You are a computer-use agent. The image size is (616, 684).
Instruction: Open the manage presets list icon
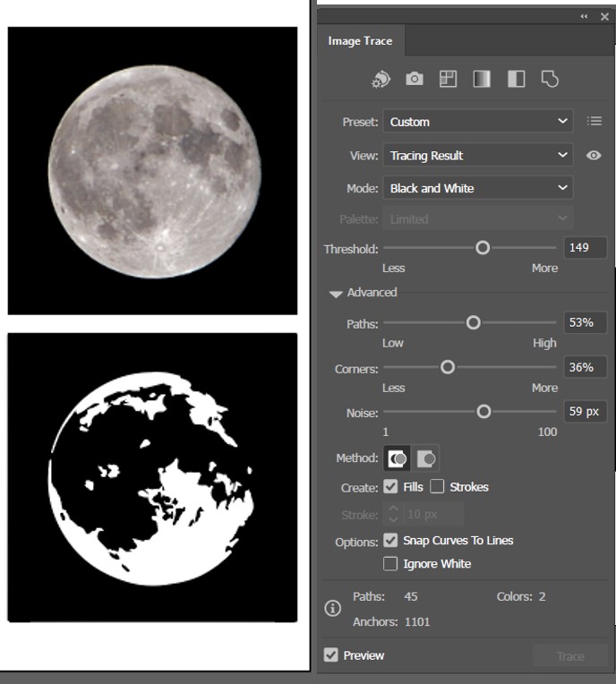(x=595, y=121)
